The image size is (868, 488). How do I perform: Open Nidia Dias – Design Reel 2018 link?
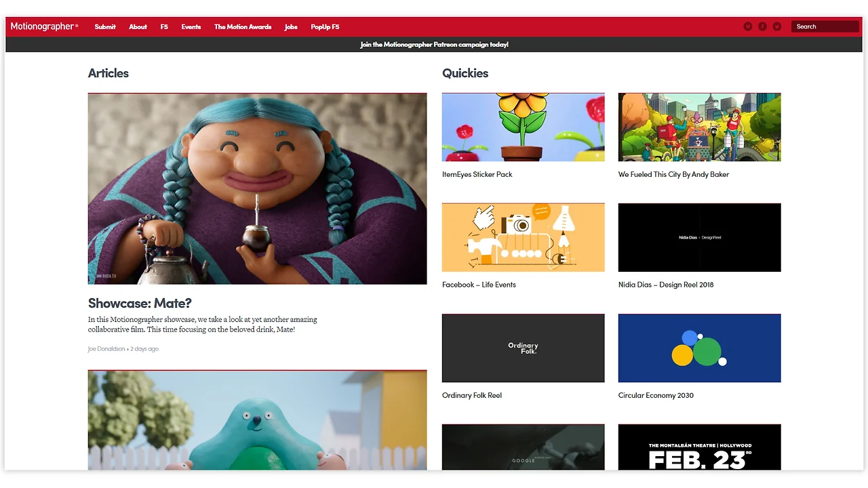coord(666,285)
